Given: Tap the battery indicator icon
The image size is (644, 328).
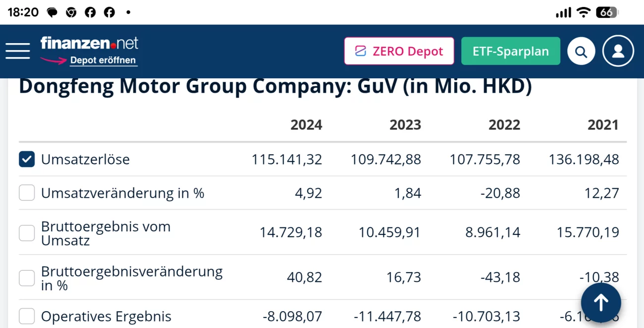Looking at the screenshot, I should [606, 12].
